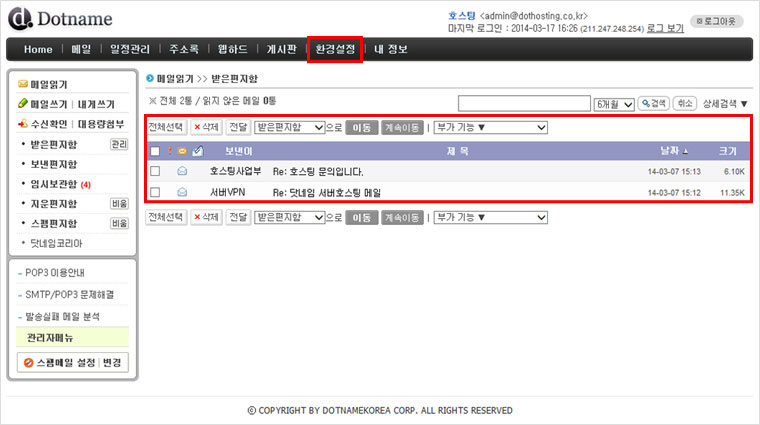
Task: Click the envelope icon beside 호스팅사업부 mail
Action: [182, 171]
